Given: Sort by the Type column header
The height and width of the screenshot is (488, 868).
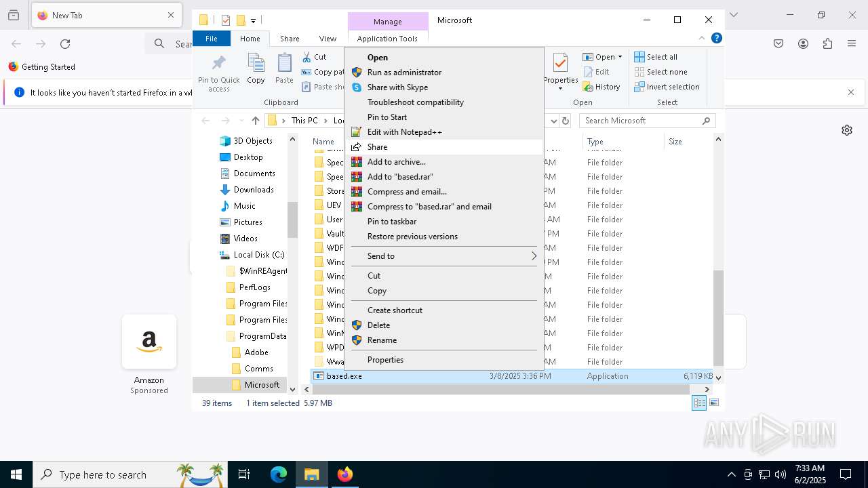Looking at the screenshot, I should [x=623, y=142].
